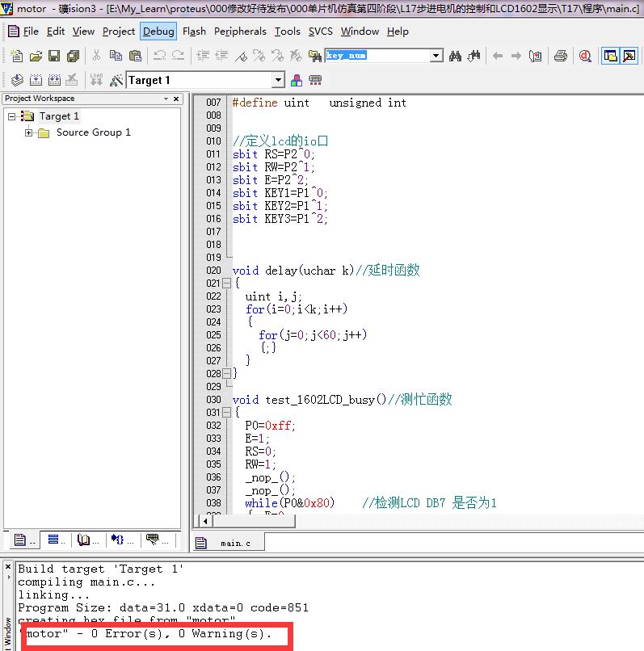Viewport: 644px width, 651px height.
Task: Open a file with the folder icon
Action: 36,56
